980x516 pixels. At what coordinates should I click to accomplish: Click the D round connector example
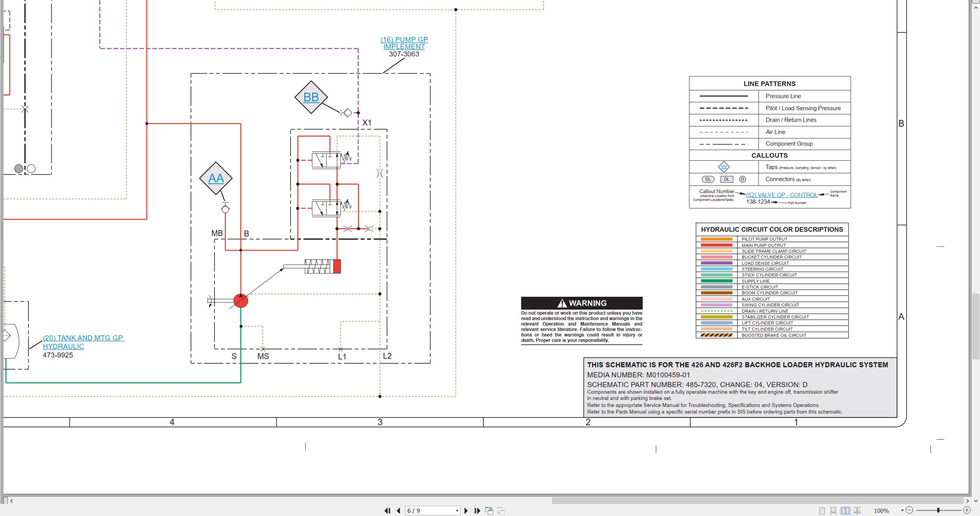[742, 179]
